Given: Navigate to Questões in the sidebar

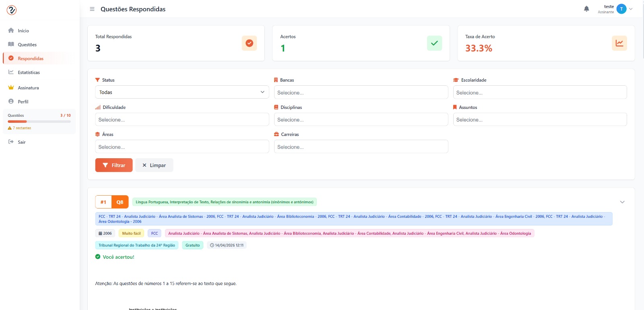Looking at the screenshot, I should coord(27,45).
